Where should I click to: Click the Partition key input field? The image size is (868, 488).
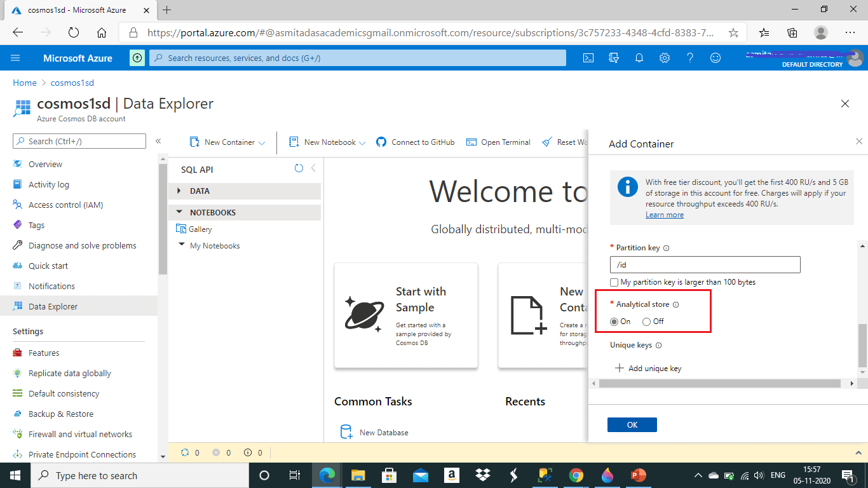[705, 264]
